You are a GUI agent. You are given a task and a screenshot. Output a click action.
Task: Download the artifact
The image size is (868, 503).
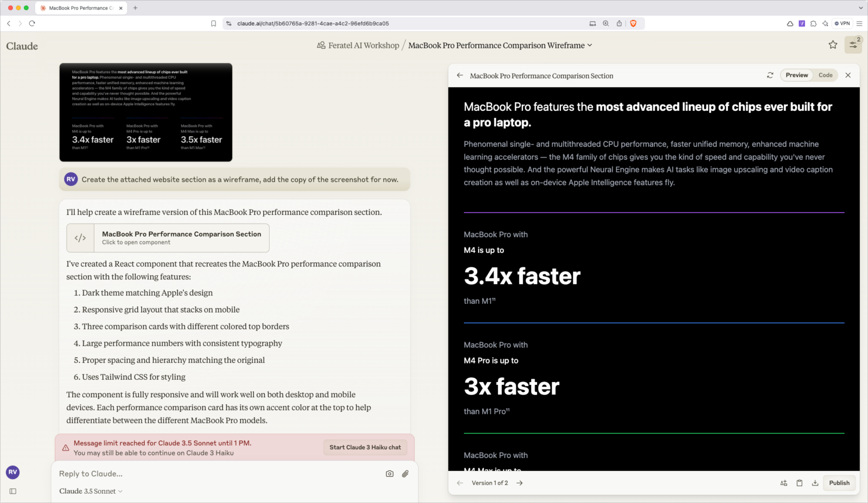coord(815,483)
